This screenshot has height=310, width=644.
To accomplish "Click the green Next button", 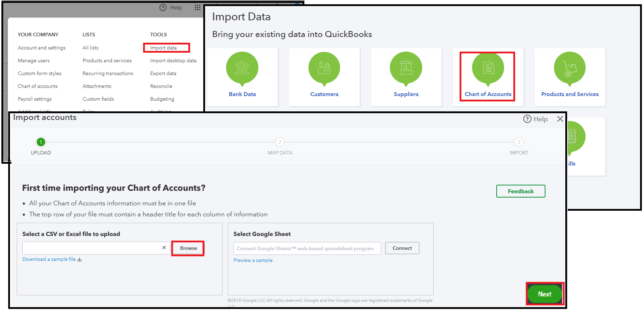I will (545, 294).
